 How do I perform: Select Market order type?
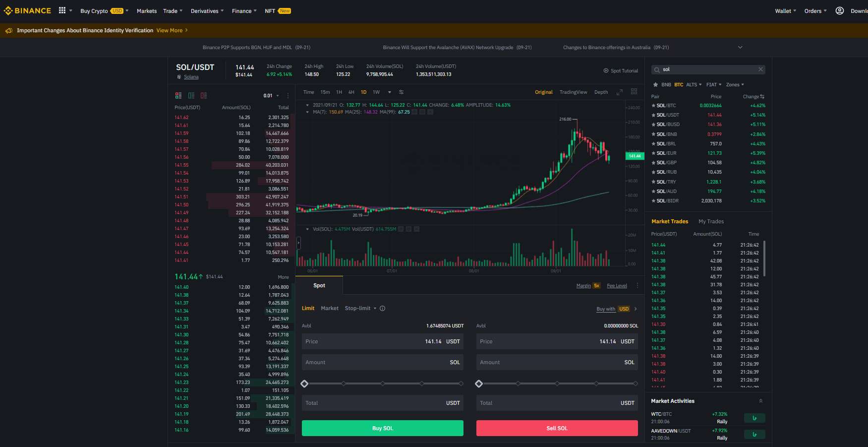point(330,308)
